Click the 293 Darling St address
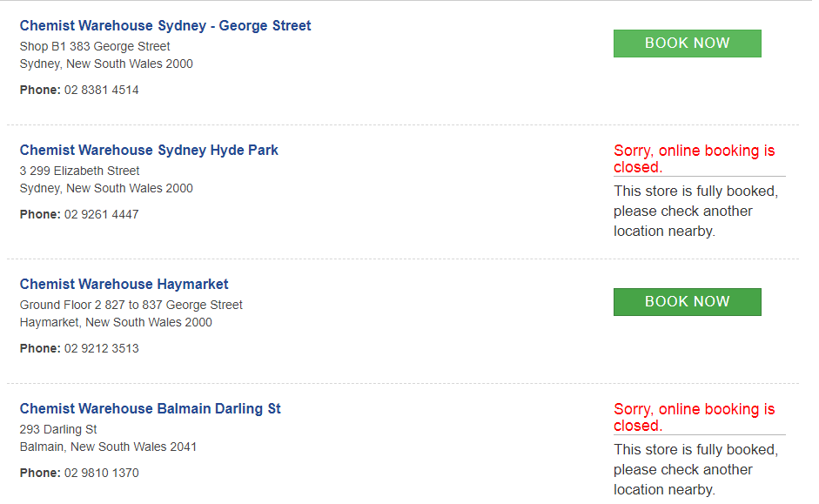Image resolution: width=819 pixels, height=504 pixels. [x=58, y=430]
